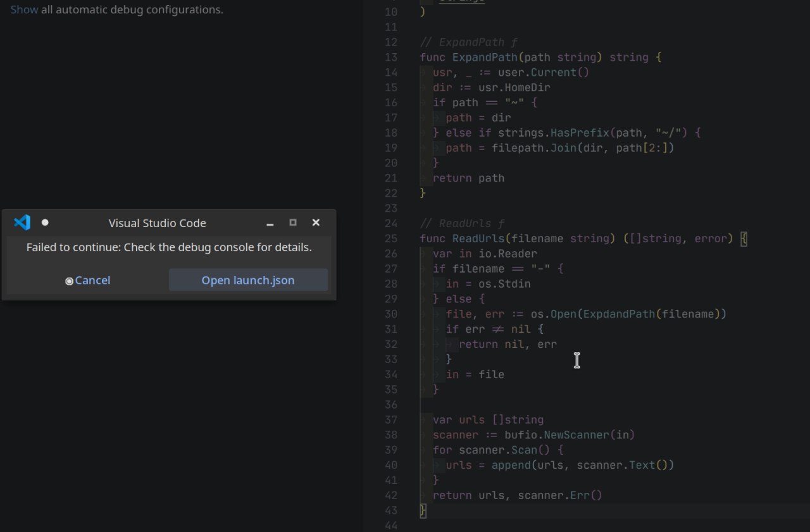Image resolution: width=810 pixels, height=532 pixels.
Task: Click the '// ReadUrls ƒ' comment line
Action: (462, 223)
